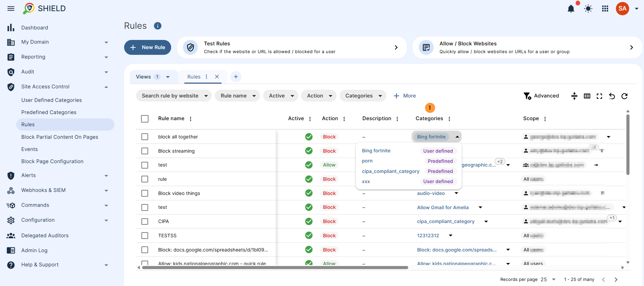Image resolution: width=644 pixels, height=286 pixels.
Task: Select the 'block all together' rule checkbox
Action: [x=145, y=137]
